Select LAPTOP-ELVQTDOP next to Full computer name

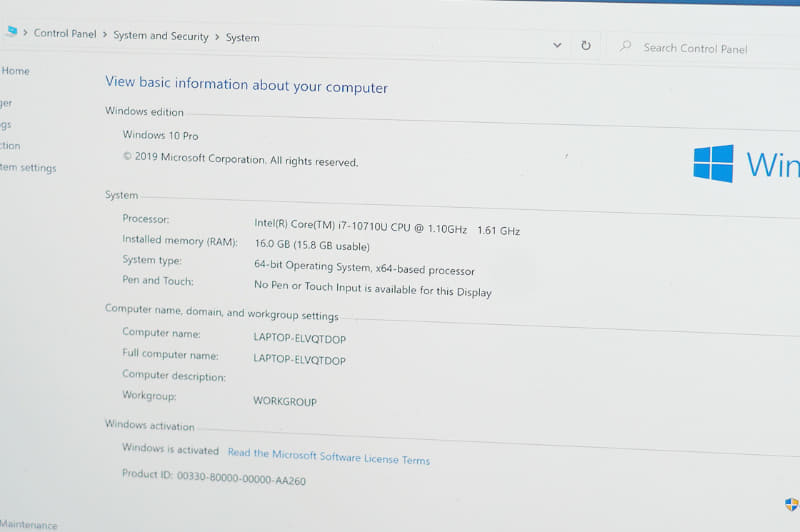(x=299, y=360)
